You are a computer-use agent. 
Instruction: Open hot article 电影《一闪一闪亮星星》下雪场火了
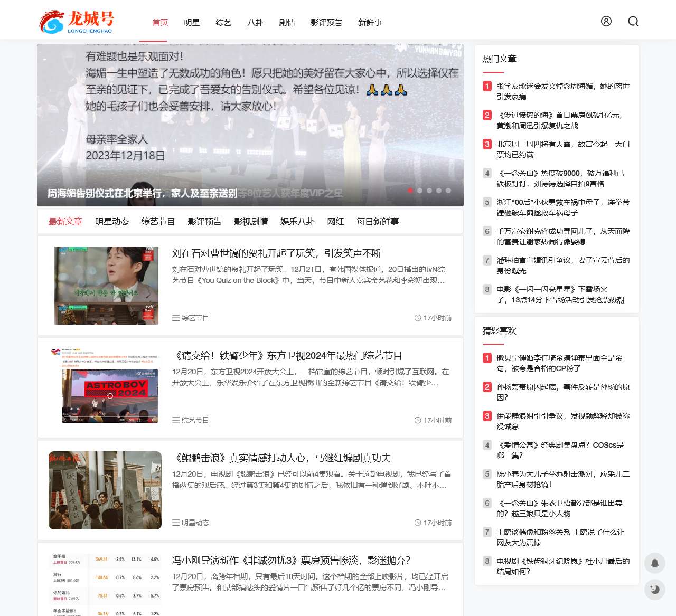tap(560, 295)
